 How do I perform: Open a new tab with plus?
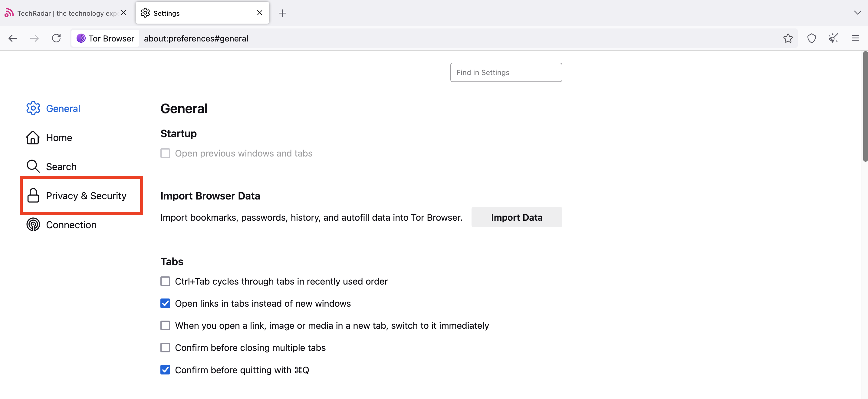282,13
